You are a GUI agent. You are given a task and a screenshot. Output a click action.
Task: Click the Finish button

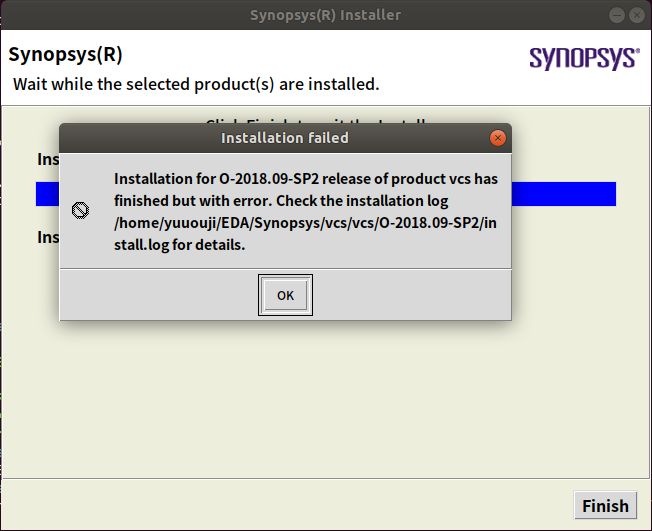click(x=605, y=506)
